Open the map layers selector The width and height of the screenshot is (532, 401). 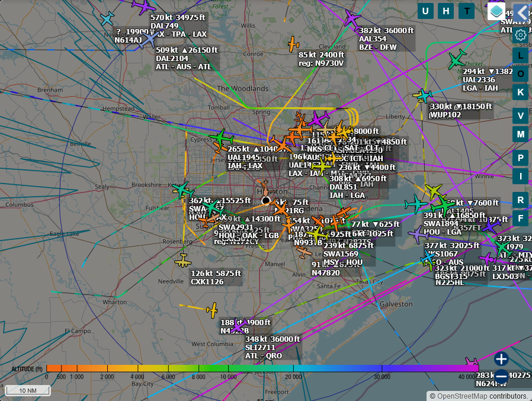[x=496, y=12]
